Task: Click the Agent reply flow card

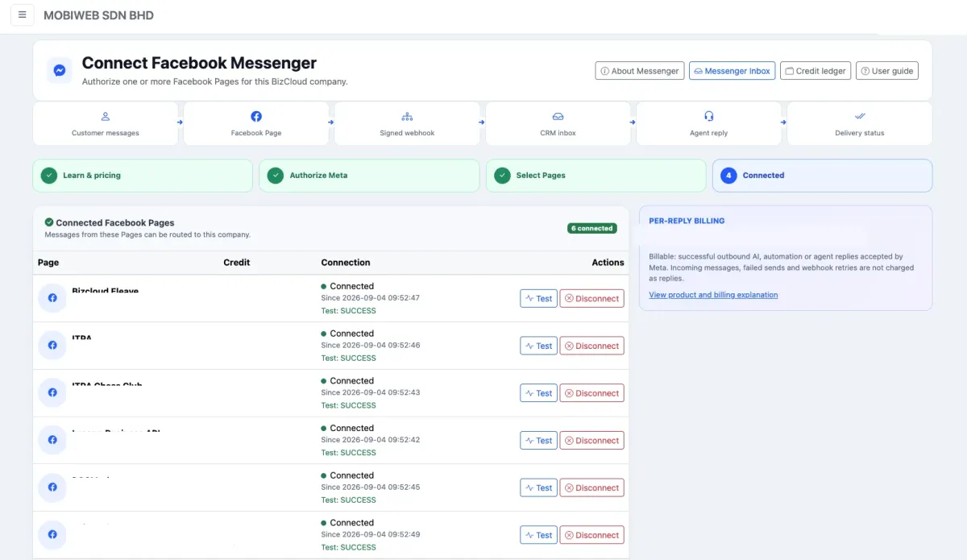Action: (709, 123)
